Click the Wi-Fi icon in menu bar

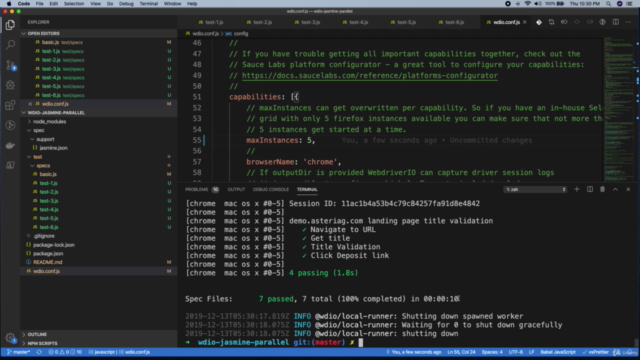tap(528, 4)
